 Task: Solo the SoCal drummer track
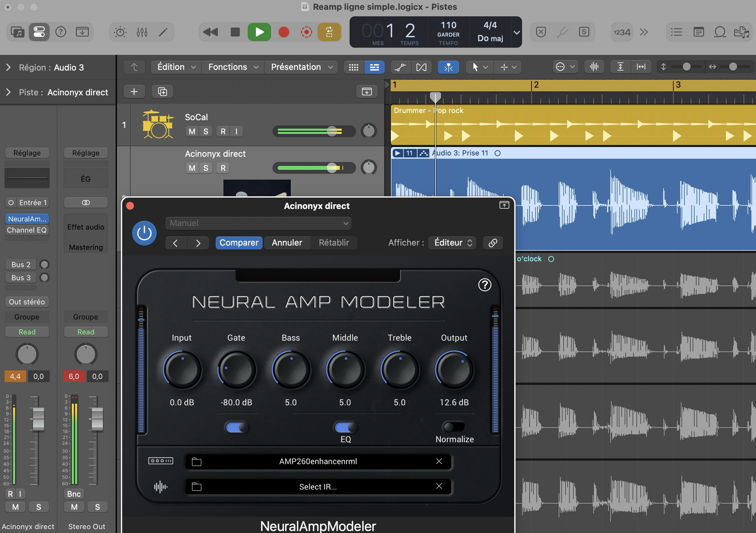tap(206, 131)
